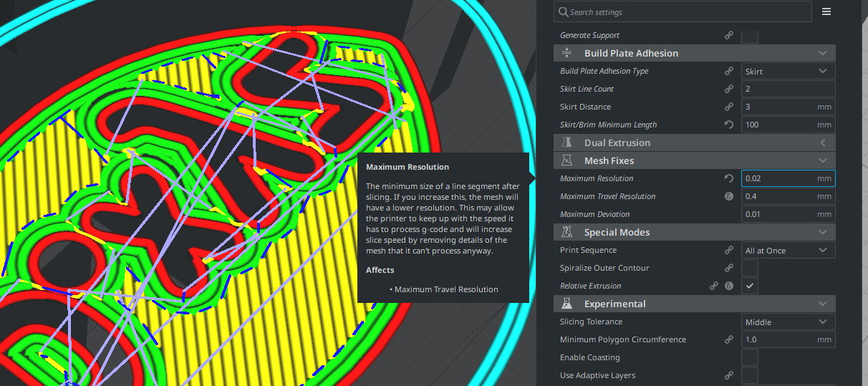Click the Generate Support setting label

[589, 35]
